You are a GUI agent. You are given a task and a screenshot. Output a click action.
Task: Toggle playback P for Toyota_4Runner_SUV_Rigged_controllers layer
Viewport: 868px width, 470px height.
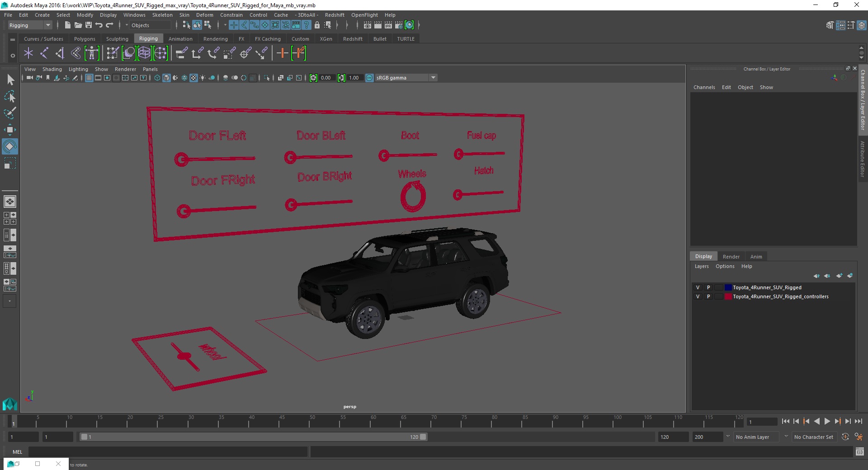click(708, 296)
